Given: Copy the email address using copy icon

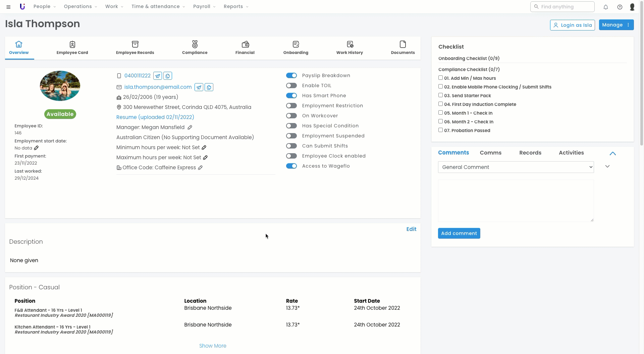Looking at the screenshot, I should (x=209, y=87).
